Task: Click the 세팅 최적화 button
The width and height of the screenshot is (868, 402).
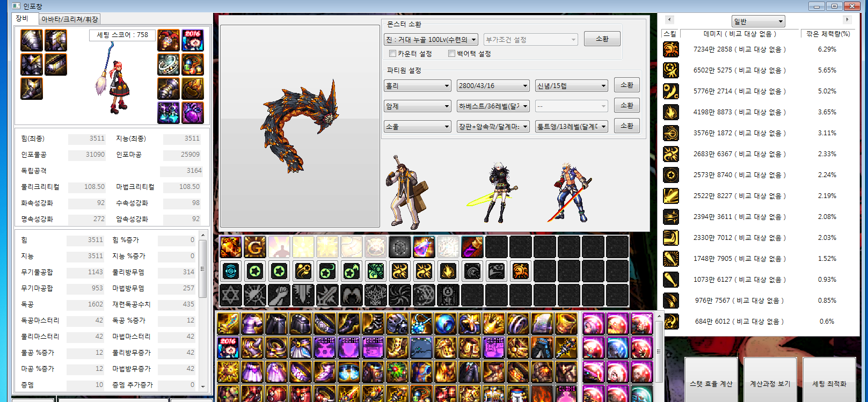Action: click(829, 384)
